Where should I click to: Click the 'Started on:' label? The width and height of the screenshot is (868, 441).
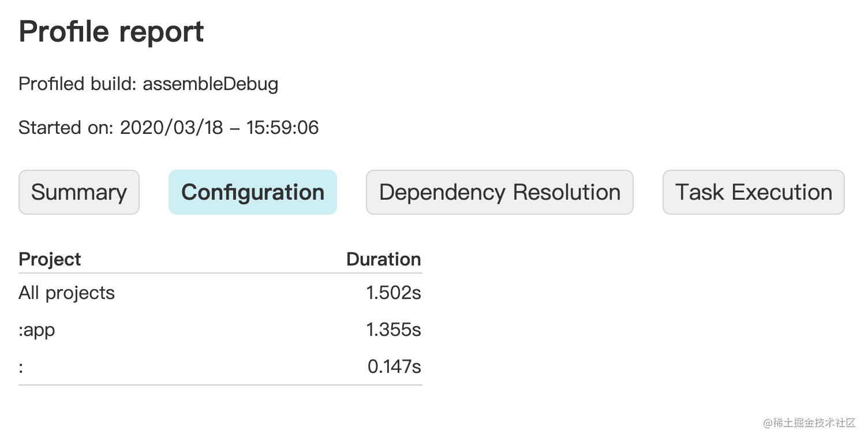click(x=66, y=128)
